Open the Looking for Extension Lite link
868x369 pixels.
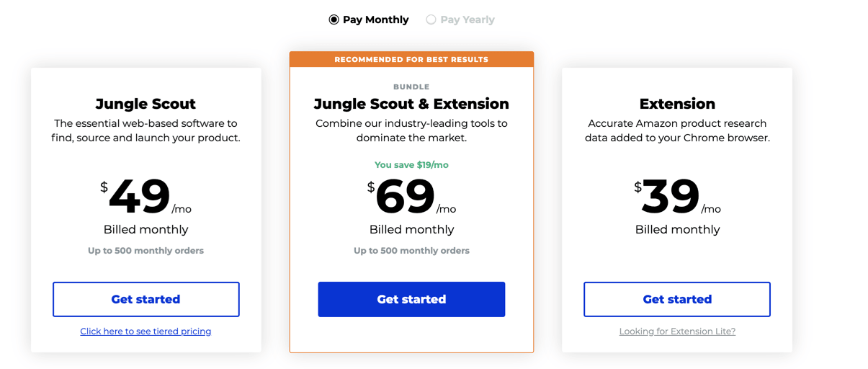click(677, 332)
